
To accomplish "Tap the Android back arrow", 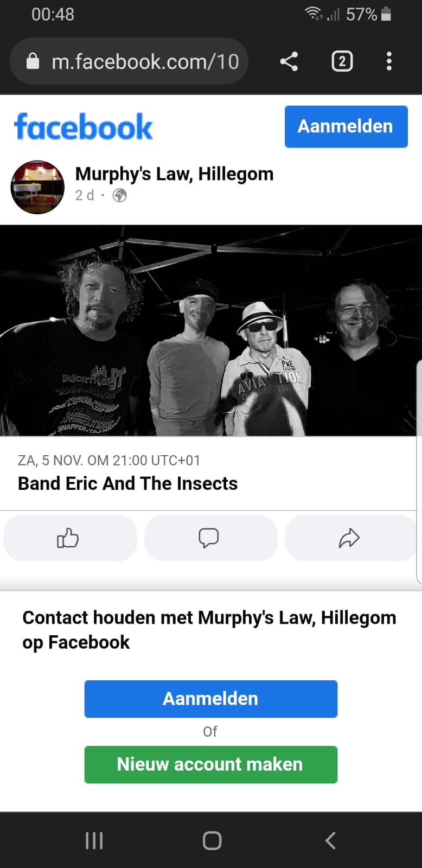I will [x=330, y=840].
